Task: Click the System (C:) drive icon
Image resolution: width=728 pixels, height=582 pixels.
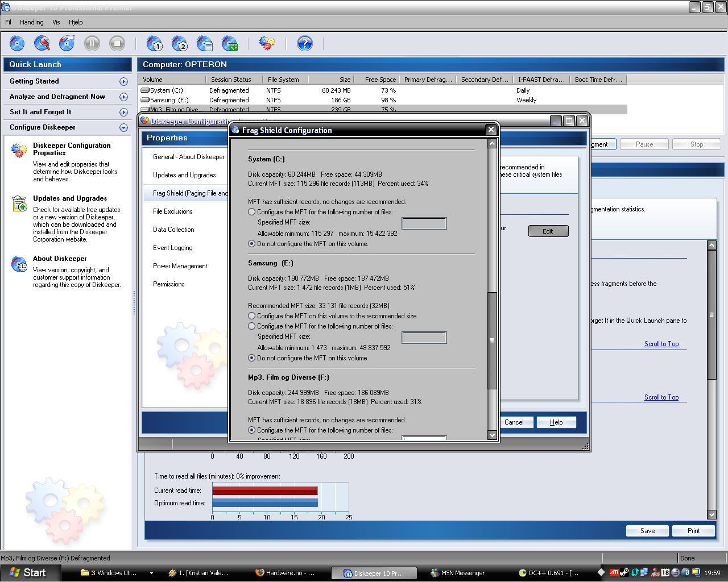Action: point(145,90)
